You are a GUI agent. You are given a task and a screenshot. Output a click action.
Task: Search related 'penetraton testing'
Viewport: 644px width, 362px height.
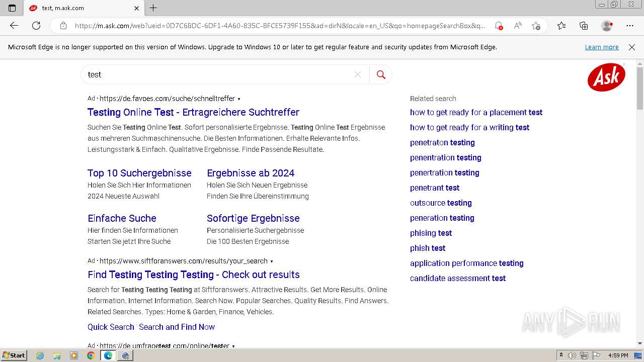tap(442, 142)
